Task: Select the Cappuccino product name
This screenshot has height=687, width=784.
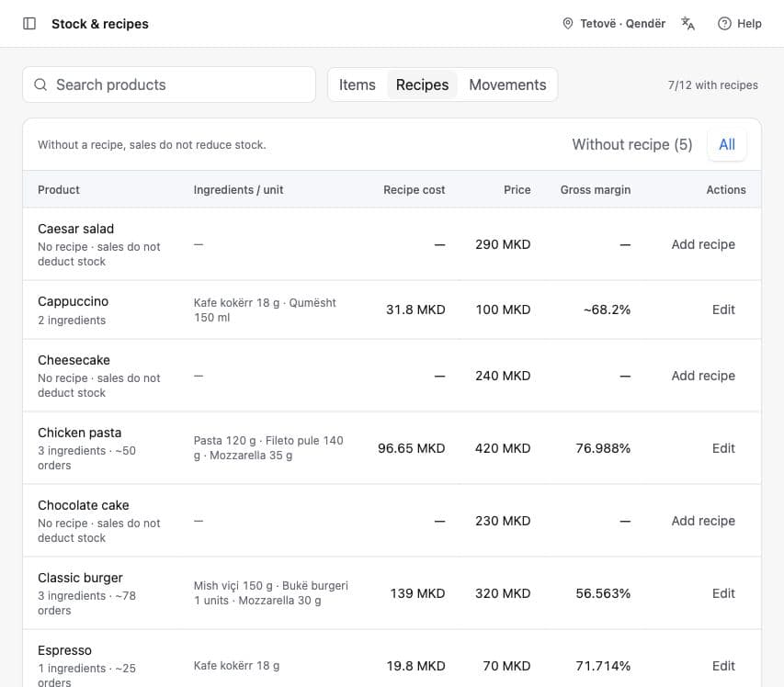Action: point(73,301)
